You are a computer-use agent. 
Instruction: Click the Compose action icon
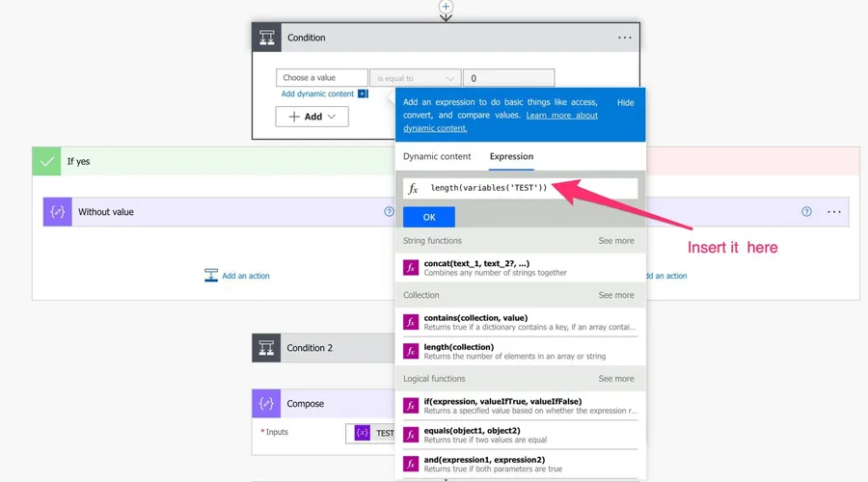click(x=267, y=404)
